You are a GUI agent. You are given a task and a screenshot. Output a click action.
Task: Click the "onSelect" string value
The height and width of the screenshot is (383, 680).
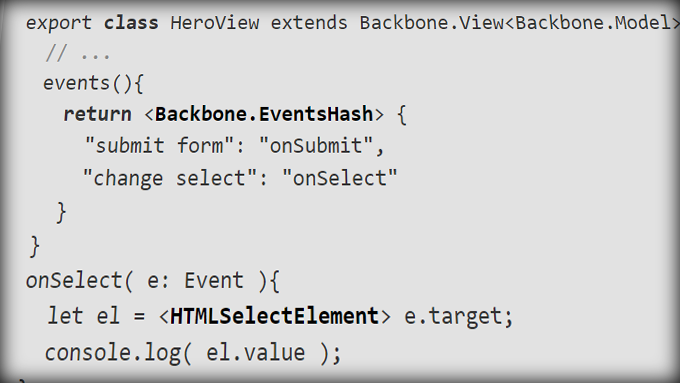340,178
